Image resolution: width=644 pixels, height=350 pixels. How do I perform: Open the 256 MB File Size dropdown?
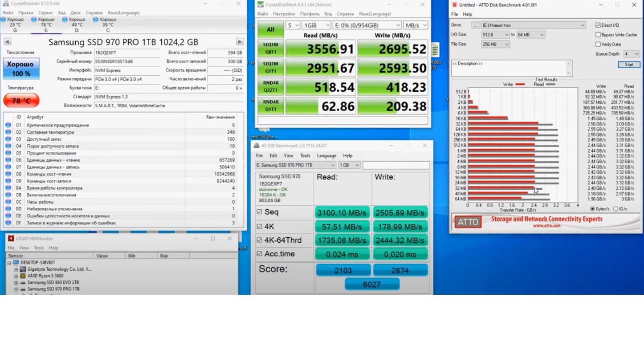(495, 44)
